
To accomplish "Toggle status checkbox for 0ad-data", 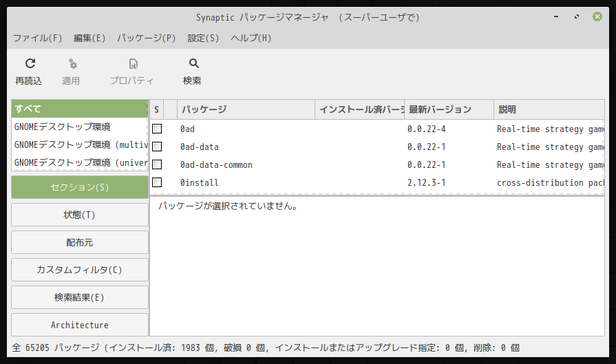I will point(157,147).
